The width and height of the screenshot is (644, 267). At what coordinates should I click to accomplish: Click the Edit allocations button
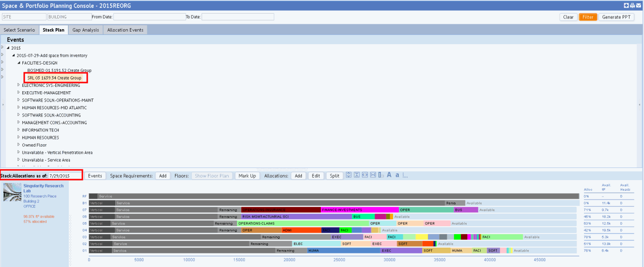coord(316,176)
